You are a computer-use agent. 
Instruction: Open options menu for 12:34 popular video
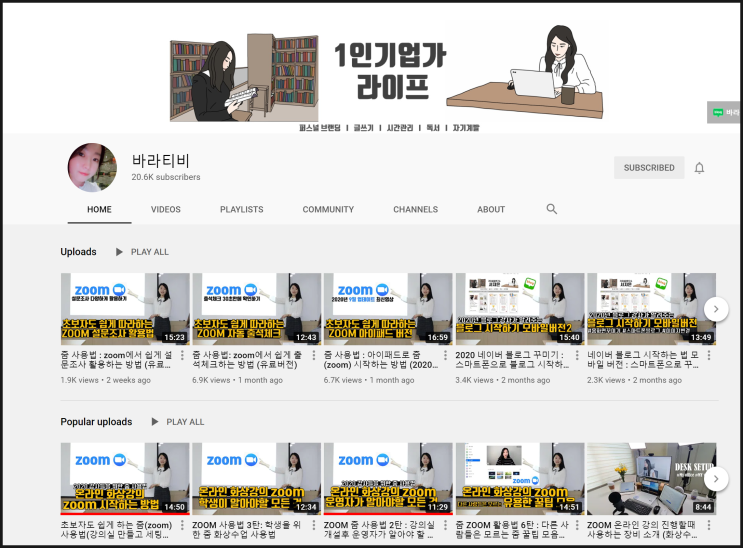coord(314,525)
